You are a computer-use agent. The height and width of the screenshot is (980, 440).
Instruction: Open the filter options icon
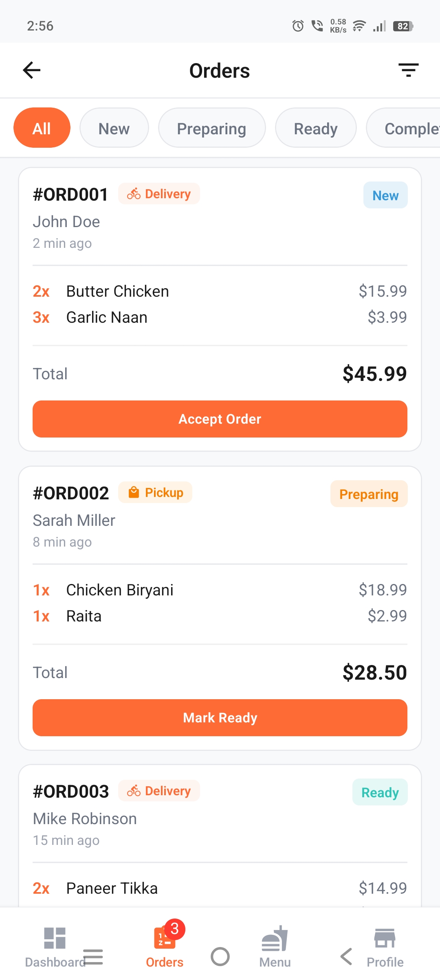(x=408, y=70)
